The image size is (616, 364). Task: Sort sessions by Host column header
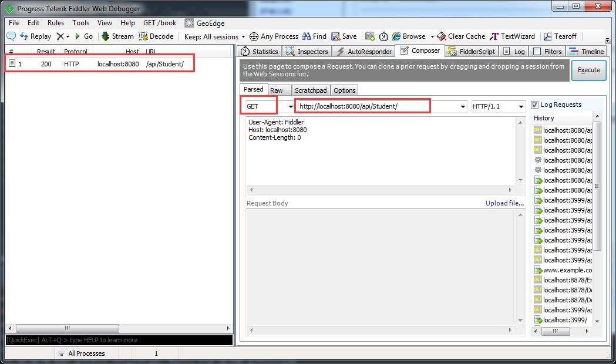pyautogui.click(x=132, y=52)
